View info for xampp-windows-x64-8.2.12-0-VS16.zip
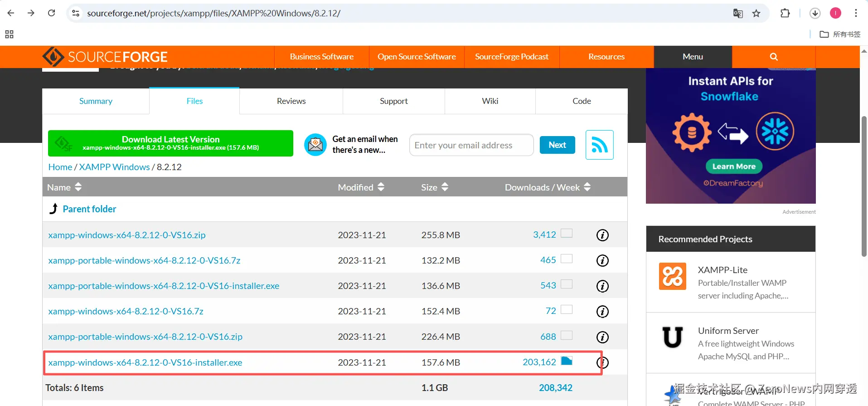Viewport: 868px width, 406px height. click(x=602, y=235)
